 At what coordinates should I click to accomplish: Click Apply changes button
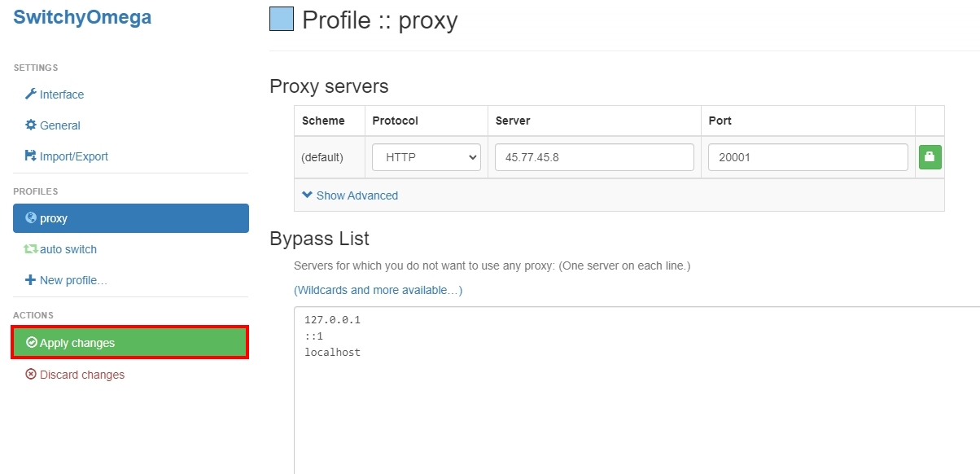coord(130,343)
